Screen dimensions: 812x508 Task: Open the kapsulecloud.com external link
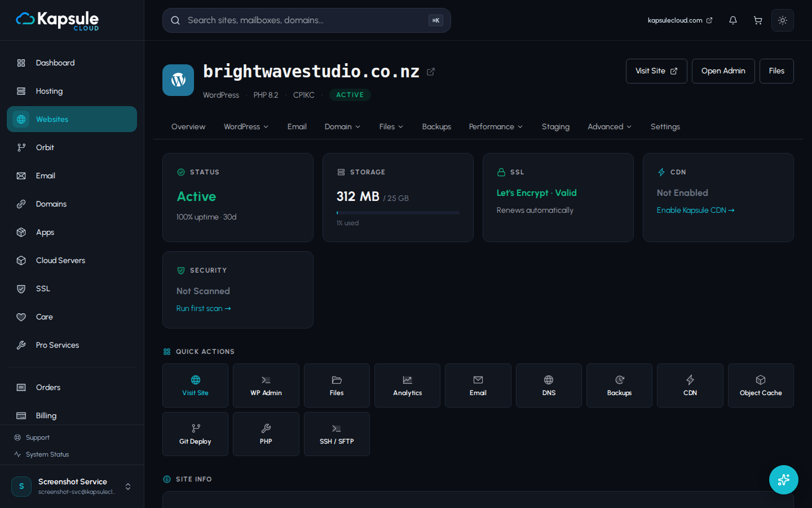click(680, 20)
